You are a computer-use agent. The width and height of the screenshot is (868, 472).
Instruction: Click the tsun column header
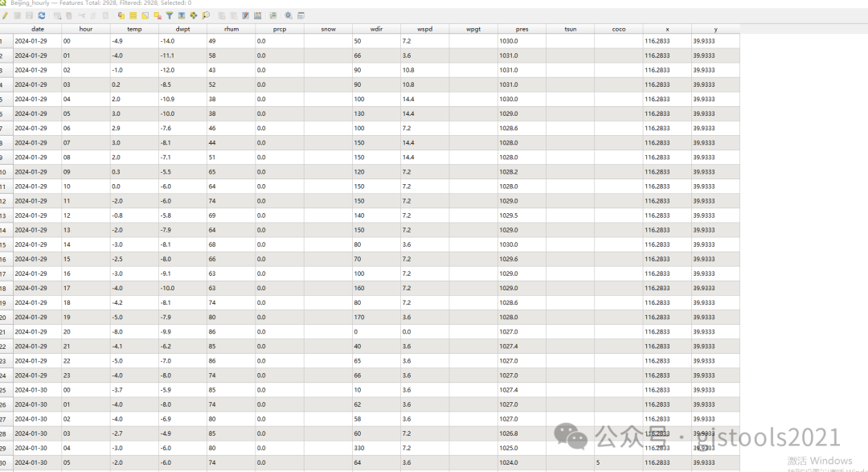click(570, 29)
